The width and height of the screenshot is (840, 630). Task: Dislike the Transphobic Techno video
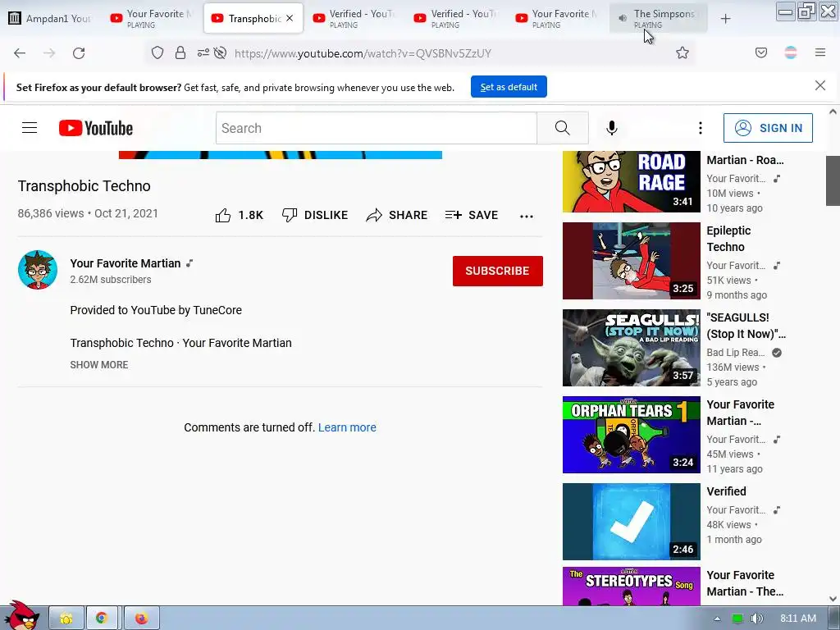pyautogui.click(x=314, y=216)
